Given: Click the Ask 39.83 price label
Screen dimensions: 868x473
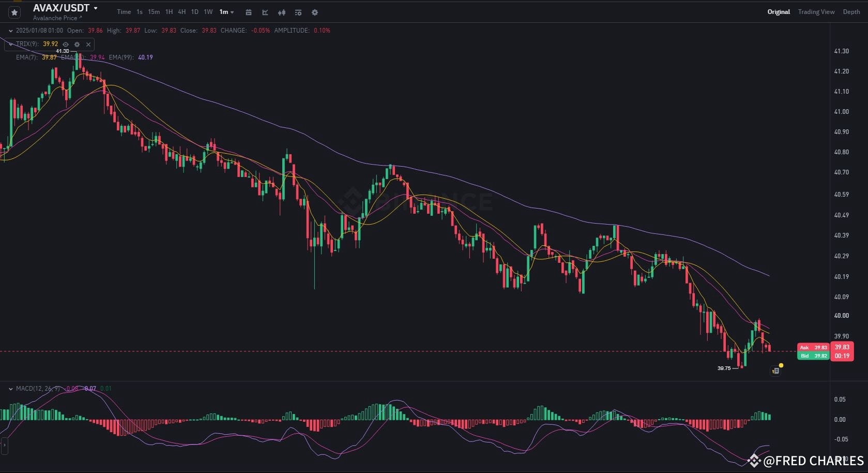Looking at the screenshot, I should (x=813, y=347).
